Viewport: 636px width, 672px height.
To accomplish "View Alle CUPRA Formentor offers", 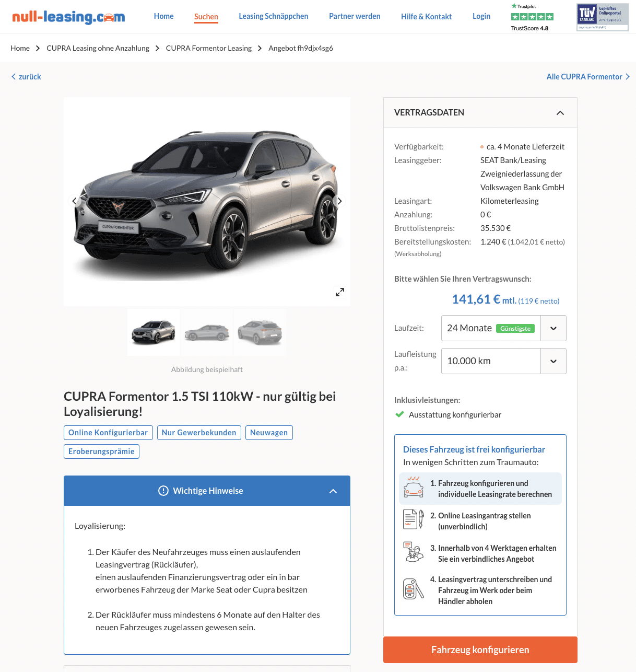I will coord(588,77).
